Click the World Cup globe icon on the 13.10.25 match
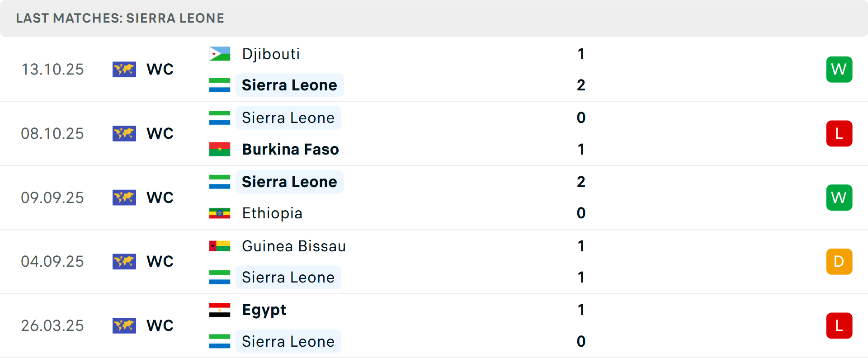 click(x=124, y=69)
